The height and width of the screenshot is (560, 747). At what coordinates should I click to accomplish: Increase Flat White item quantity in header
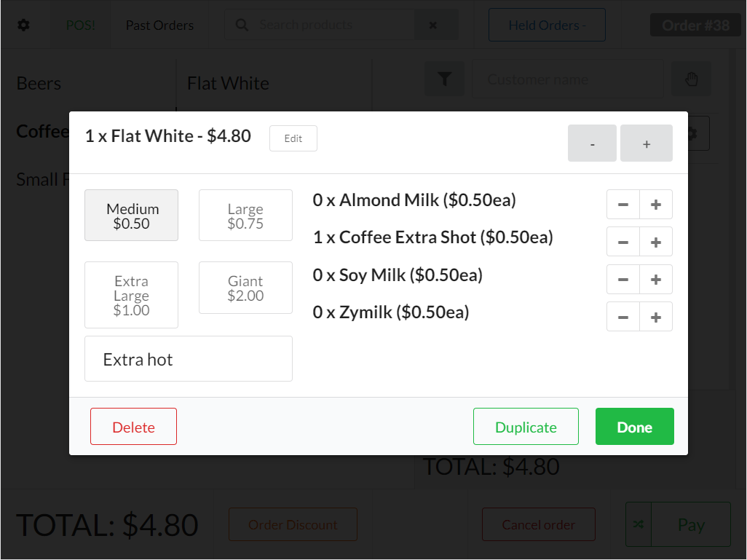tap(647, 143)
